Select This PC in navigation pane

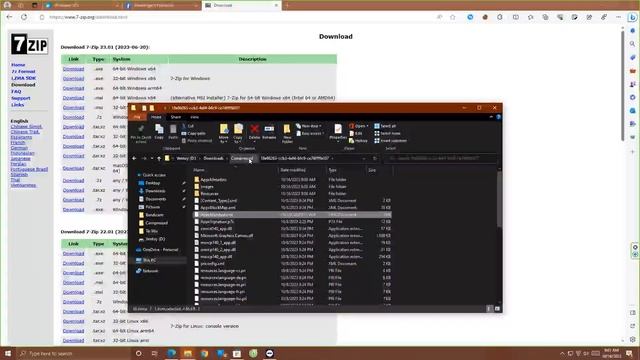(x=149, y=260)
